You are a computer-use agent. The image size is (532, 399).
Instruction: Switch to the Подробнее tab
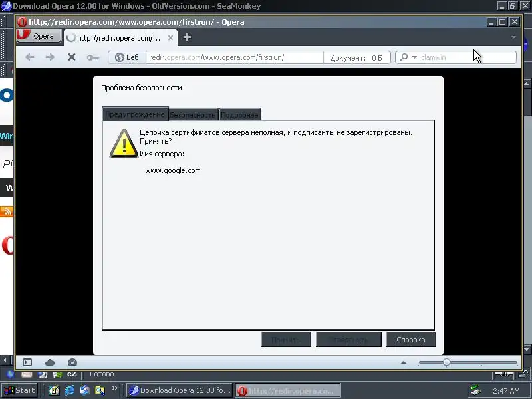click(239, 115)
